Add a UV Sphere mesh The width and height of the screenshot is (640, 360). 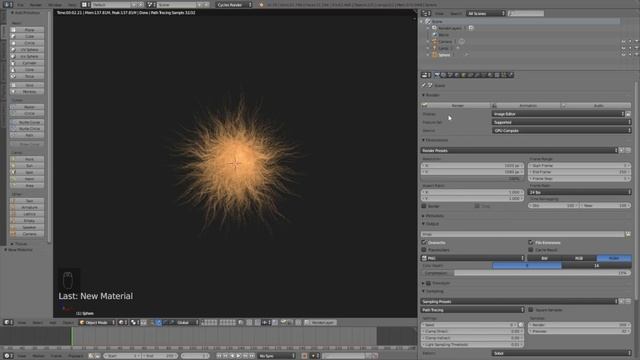27,50
